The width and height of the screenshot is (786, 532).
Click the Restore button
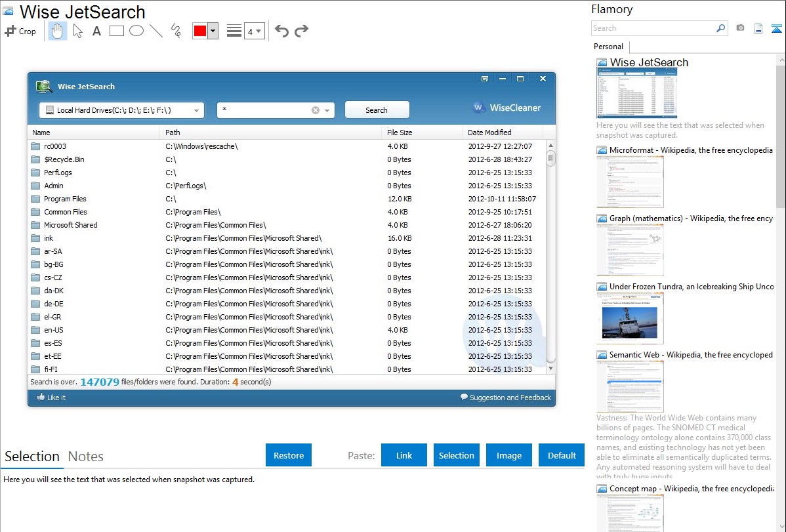pyautogui.click(x=289, y=455)
